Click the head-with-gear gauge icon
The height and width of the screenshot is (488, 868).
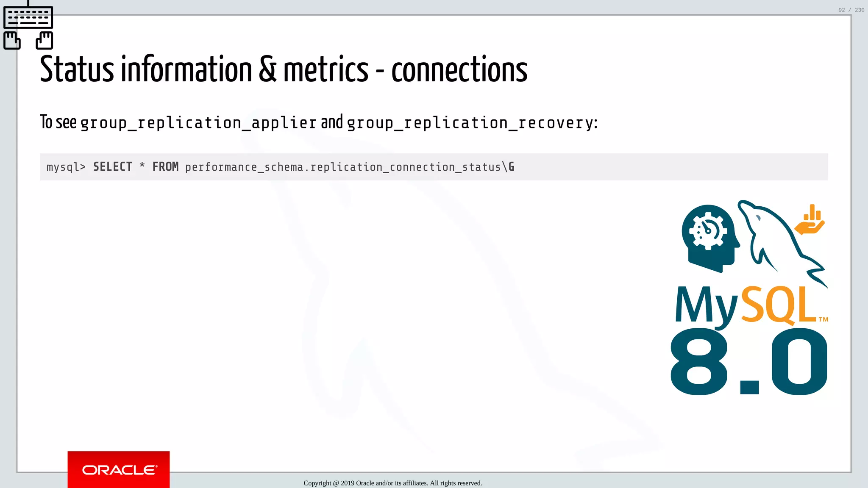(710, 238)
